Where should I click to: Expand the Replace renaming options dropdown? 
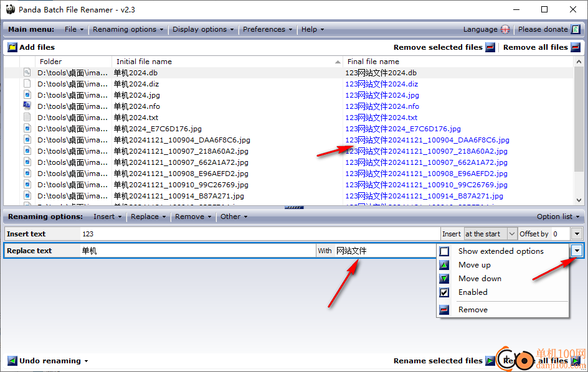click(148, 216)
